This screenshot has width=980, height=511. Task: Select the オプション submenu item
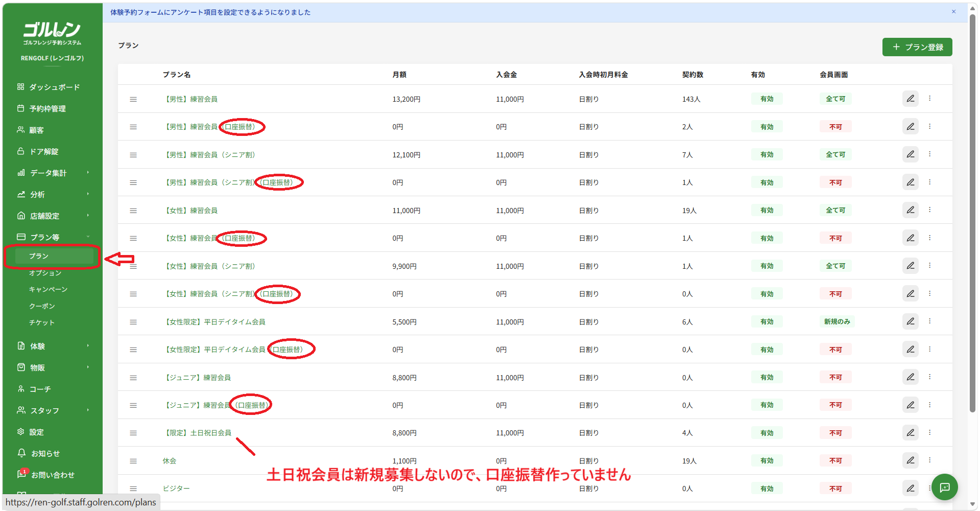45,273
